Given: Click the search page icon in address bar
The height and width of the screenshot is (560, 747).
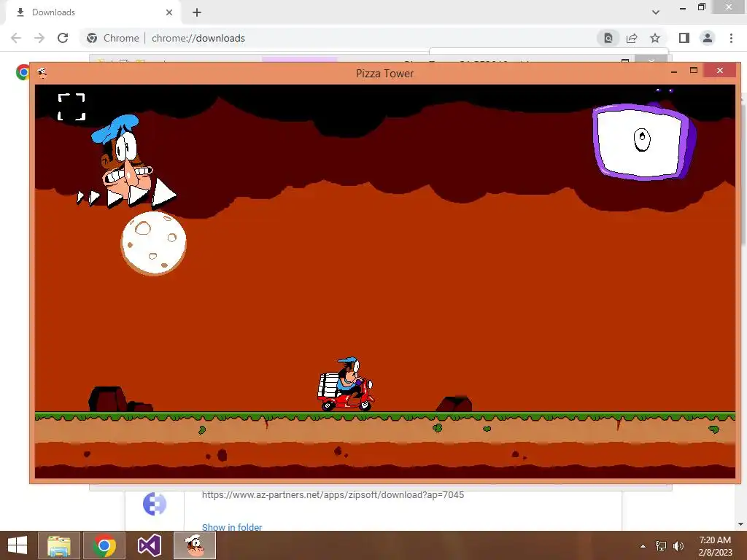Looking at the screenshot, I should (x=608, y=38).
